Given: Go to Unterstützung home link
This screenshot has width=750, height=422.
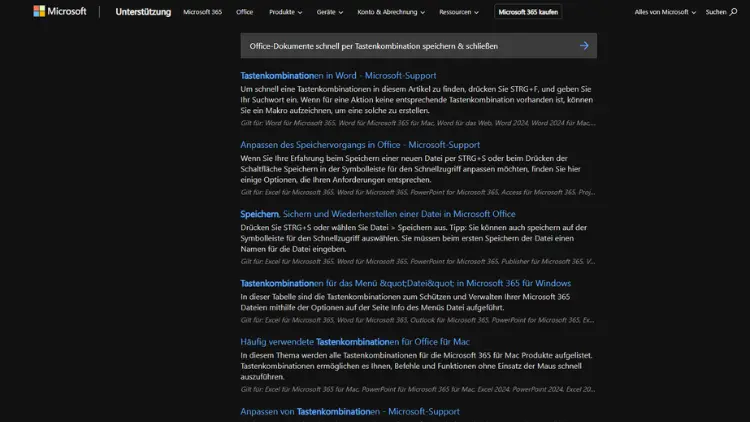Looking at the screenshot, I should pyautogui.click(x=143, y=12).
